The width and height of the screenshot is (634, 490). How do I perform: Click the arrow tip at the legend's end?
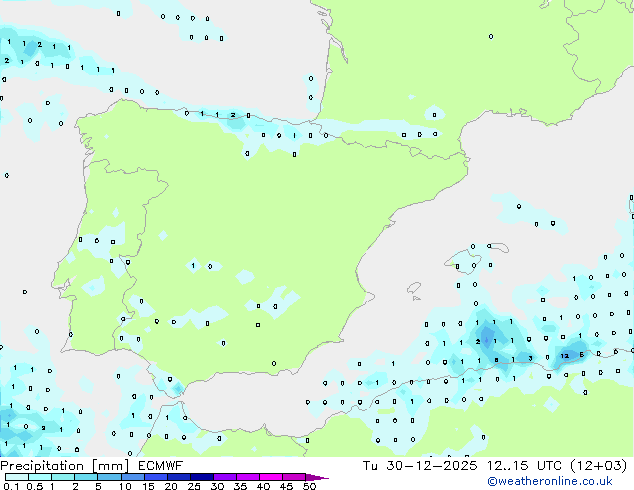coord(317,477)
